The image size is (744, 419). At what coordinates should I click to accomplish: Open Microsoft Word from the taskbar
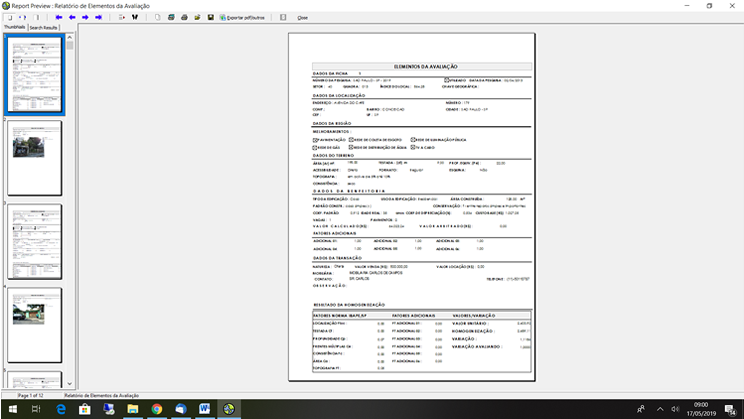click(x=205, y=409)
